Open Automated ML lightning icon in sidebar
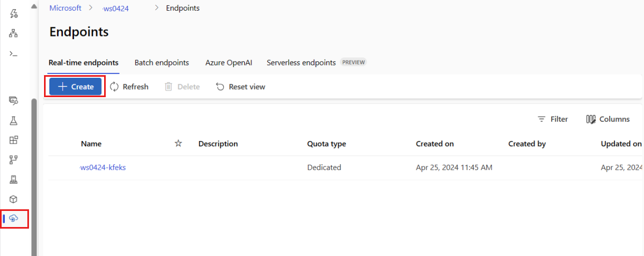 click(x=14, y=13)
